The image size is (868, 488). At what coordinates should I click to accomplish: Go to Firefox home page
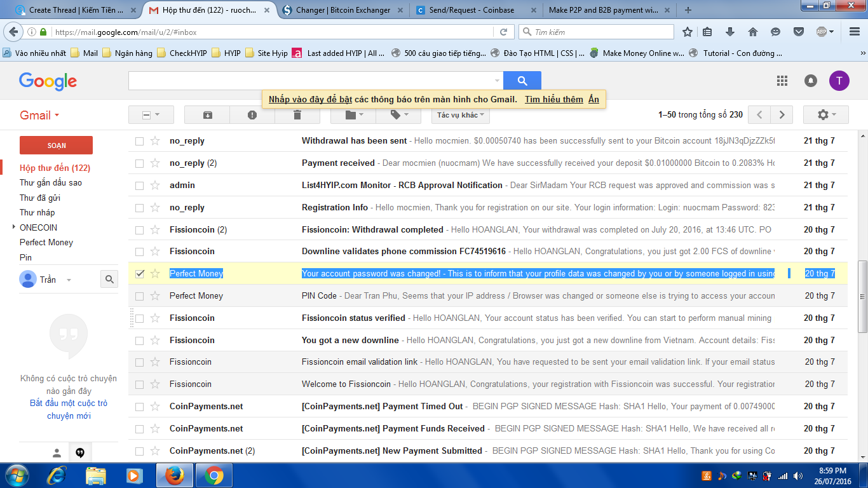pyautogui.click(x=753, y=32)
